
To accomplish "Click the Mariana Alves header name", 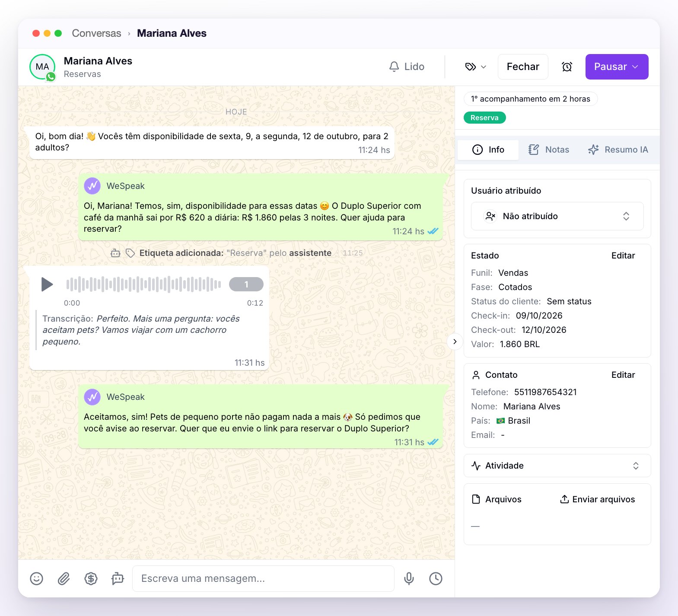I will [x=98, y=61].
